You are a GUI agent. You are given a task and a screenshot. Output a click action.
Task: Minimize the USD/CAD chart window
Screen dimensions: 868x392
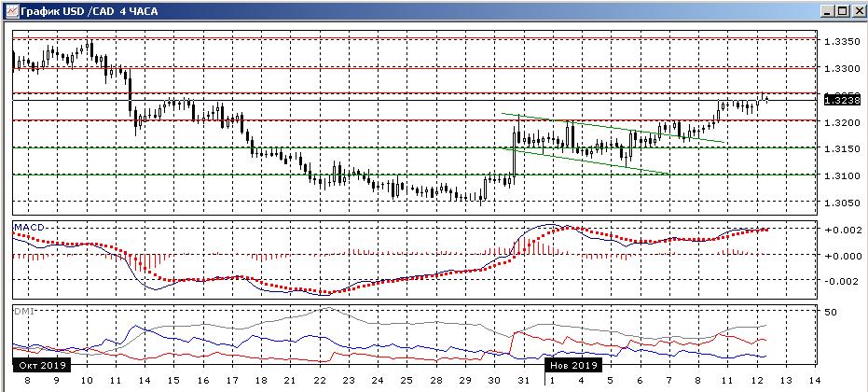(x=825, y=10)
